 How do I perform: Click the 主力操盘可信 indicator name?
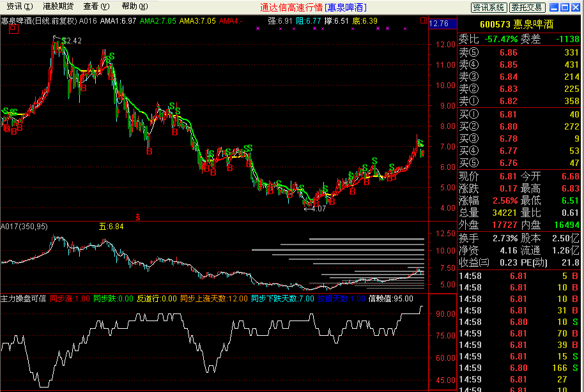23,299
